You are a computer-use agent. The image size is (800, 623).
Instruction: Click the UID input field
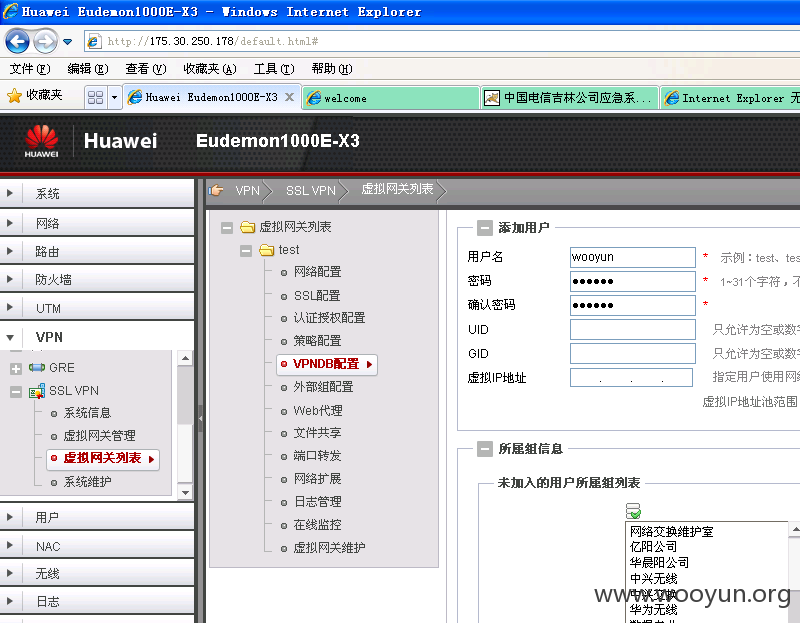pos(633,330)
